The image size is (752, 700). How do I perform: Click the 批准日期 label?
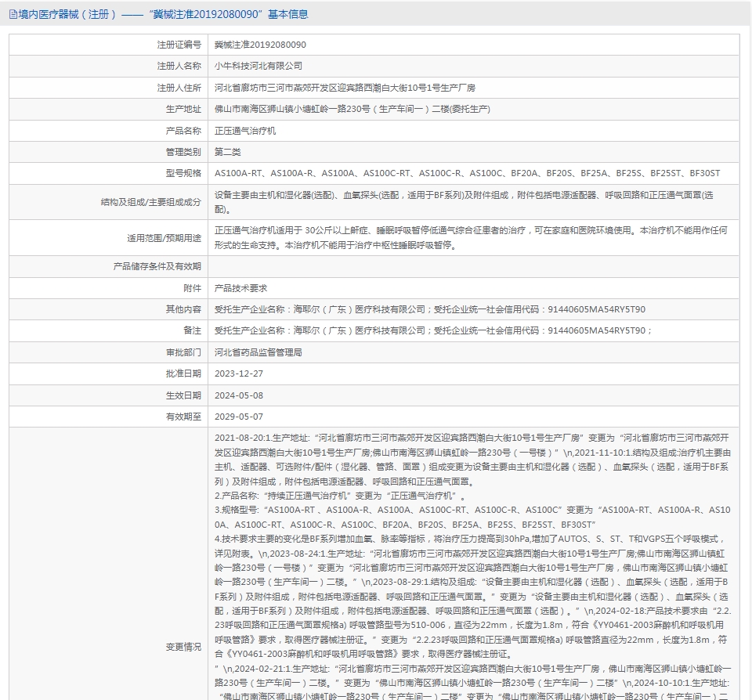183,373
